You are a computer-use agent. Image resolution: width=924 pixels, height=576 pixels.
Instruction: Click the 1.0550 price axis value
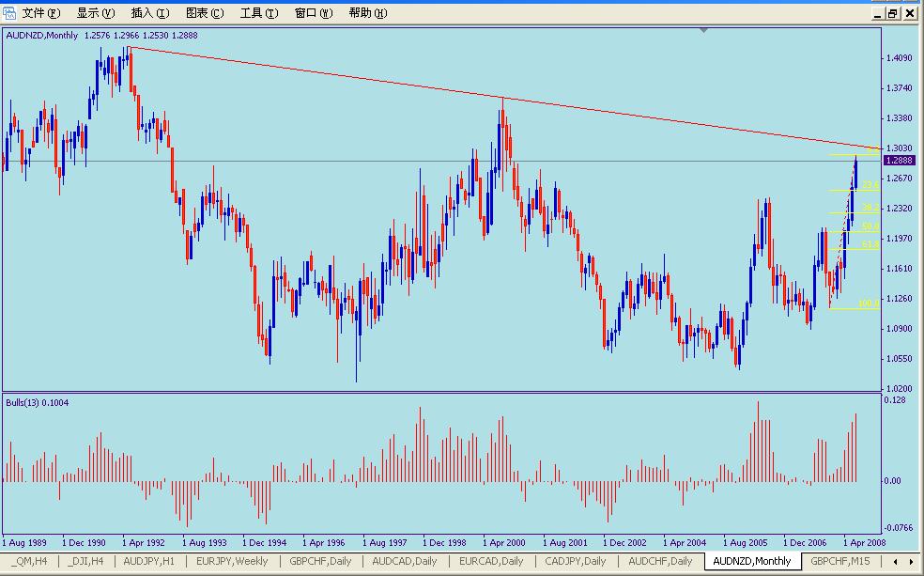(x=900, y=358)
